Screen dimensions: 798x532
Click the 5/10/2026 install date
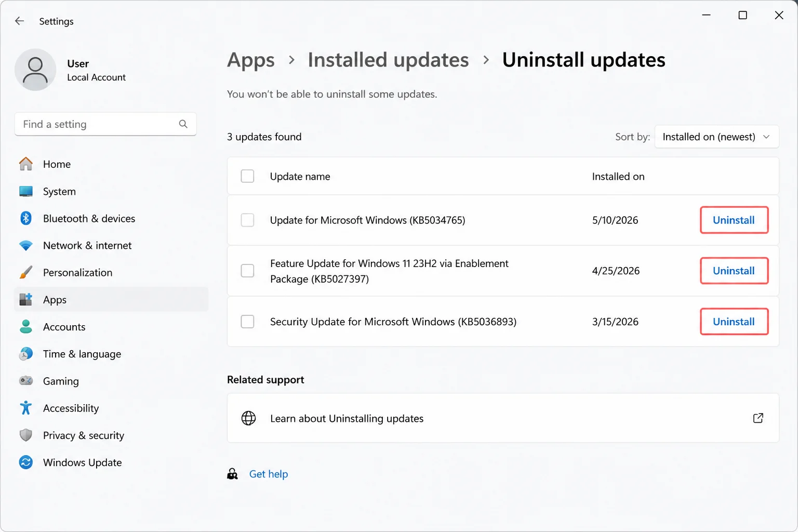tap(615, 220)
